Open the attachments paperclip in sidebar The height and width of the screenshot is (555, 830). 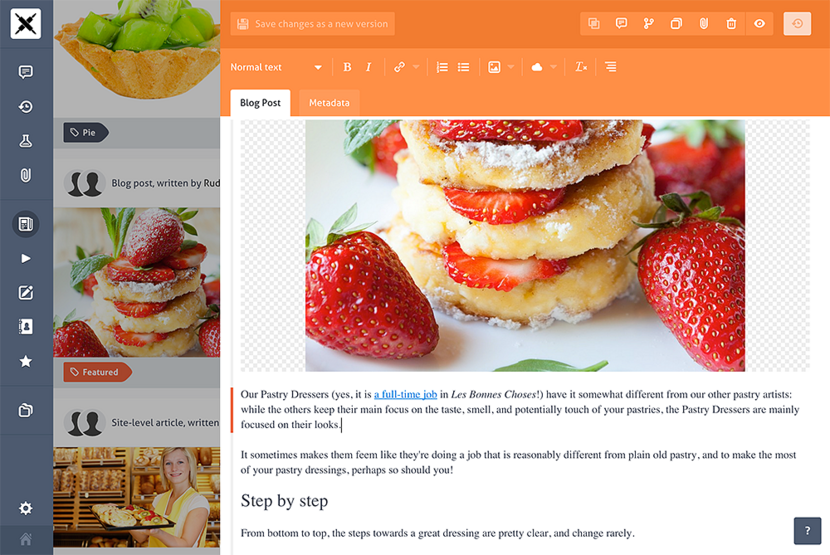[25, 175]
